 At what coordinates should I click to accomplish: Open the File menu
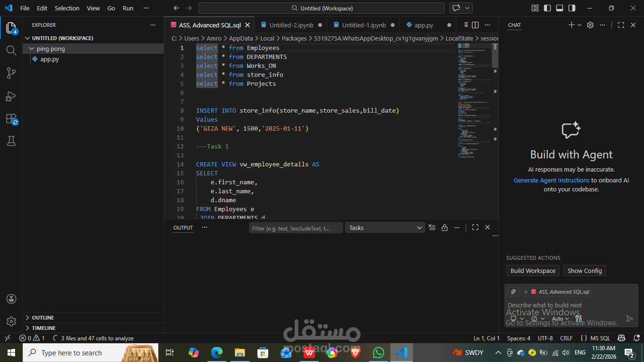click(x=25, y=8)
